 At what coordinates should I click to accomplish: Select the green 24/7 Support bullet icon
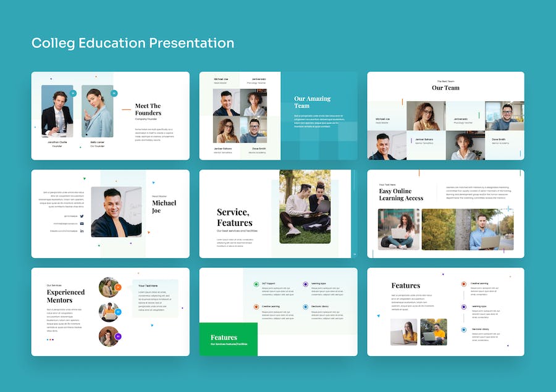point(256,284)
